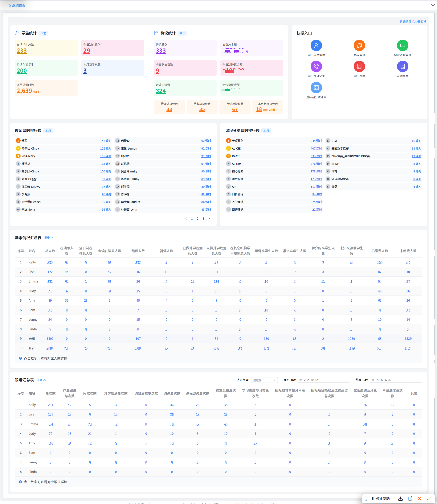
Task: Expand the tab bar dropdown chevron
Action: (x=433, y=5)
